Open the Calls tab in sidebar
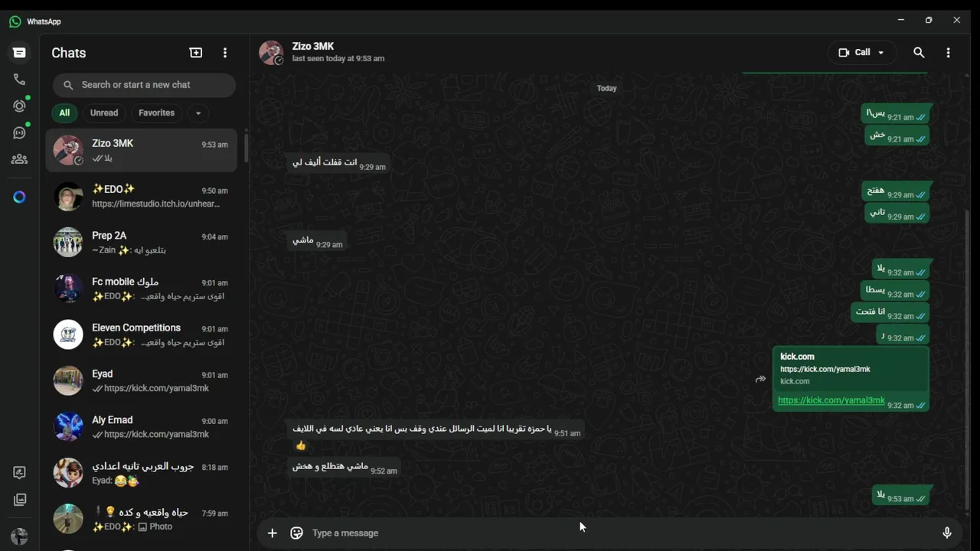The width and height of the screenshot is (980, 551). click(19, 80)
